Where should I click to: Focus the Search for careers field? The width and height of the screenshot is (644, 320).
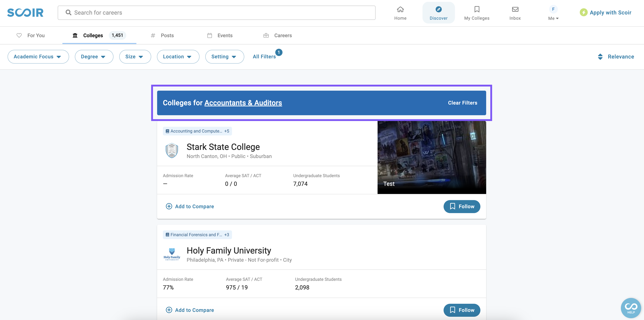(x=216, y=12)
